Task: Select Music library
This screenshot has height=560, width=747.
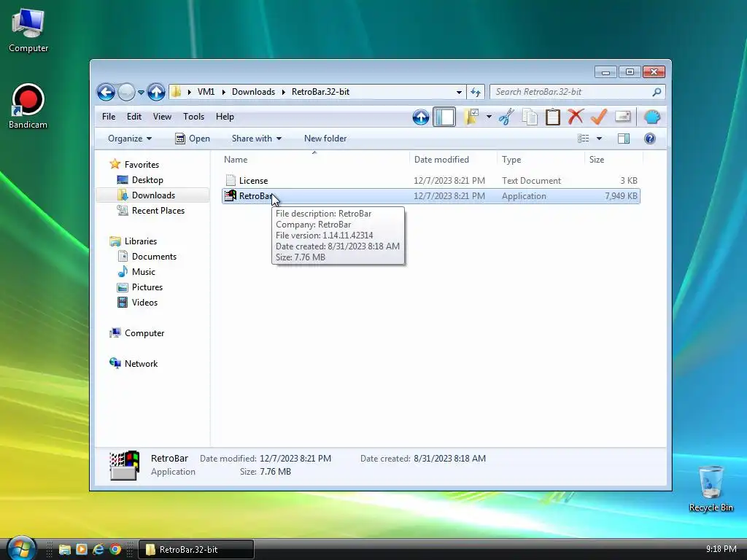Action: 144,272
